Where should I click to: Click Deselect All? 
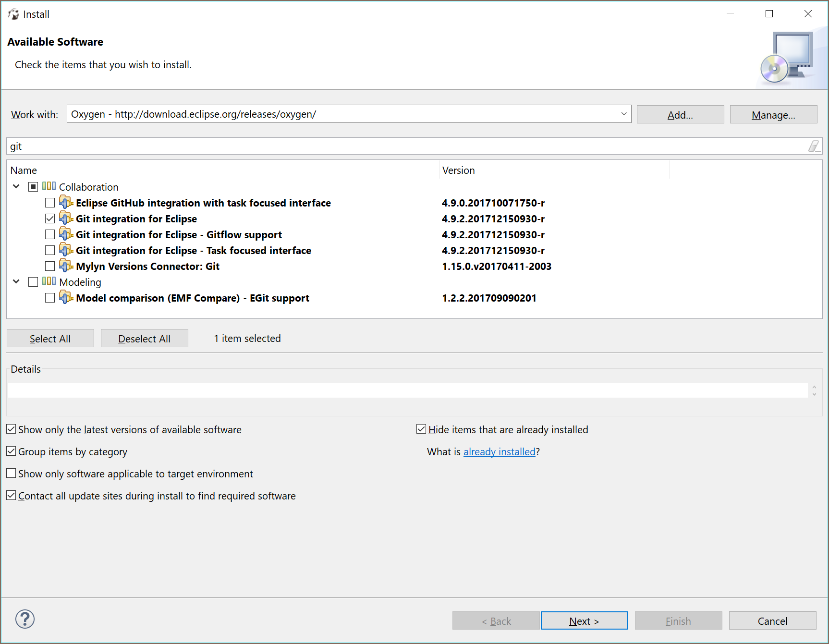pos(144,338)
